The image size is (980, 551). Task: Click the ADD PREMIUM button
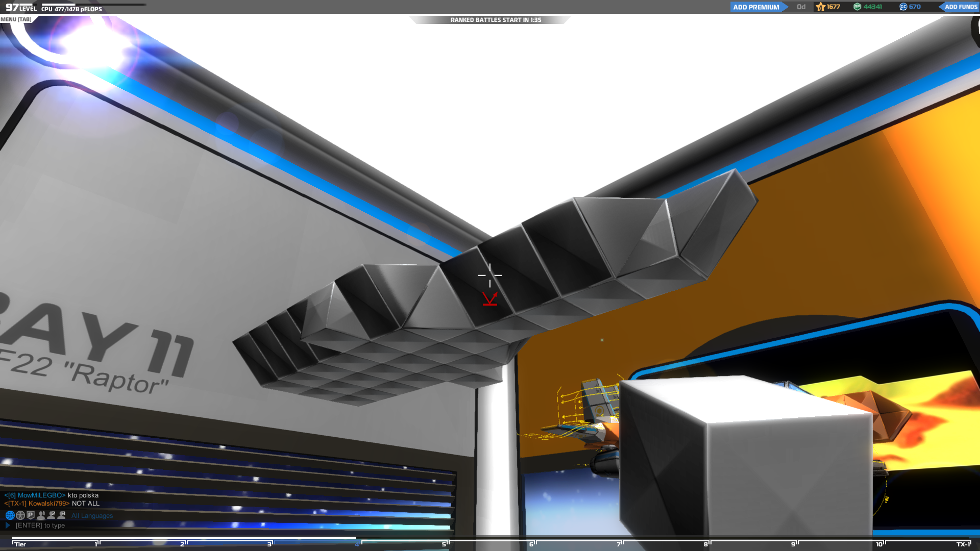756,7
